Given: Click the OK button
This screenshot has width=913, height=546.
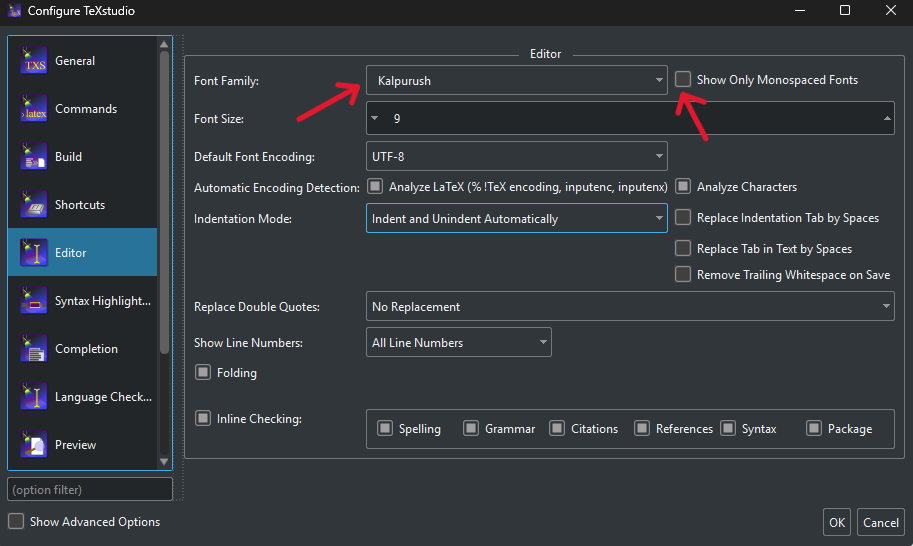Looking at the screenshot, I should pos(837,522).
